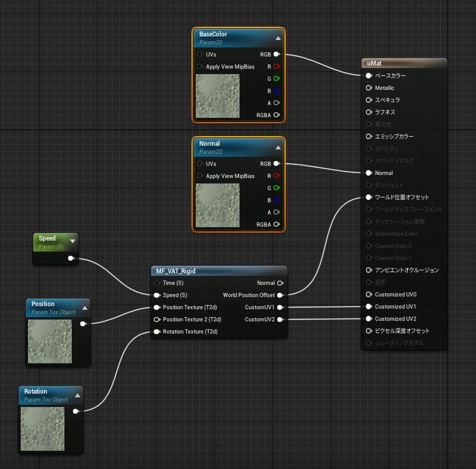The width and height of the screenshot is (476, 469).
Task: Click Normal node RGBA output pin
Action: tap(277, 225)
